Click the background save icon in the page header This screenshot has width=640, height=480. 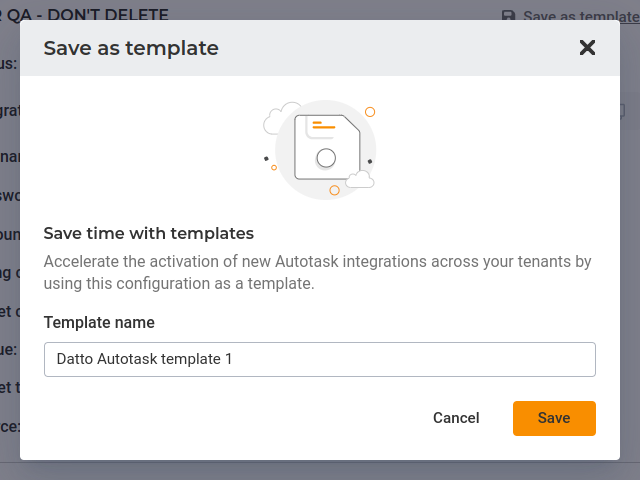click(x=509, y=16)
